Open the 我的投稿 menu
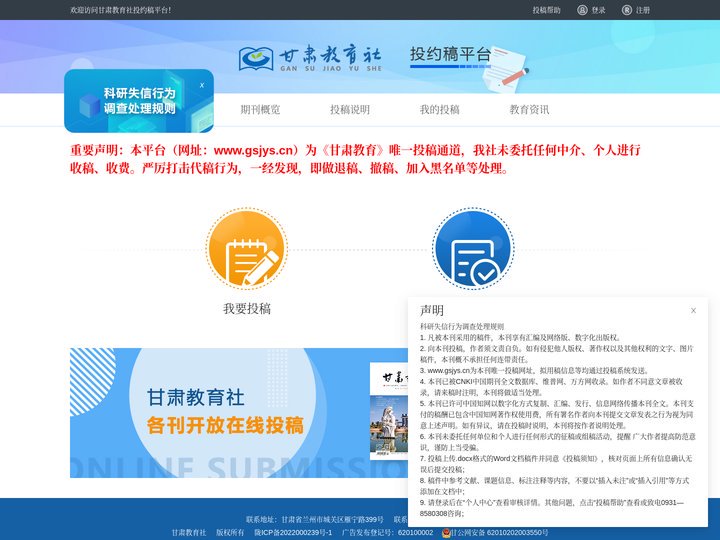 [x=439, y=109]
